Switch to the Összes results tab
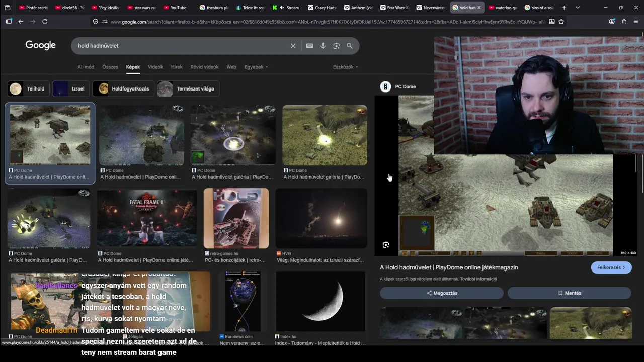Image resolution: width=644 pixels, height=362 pixels. (x=110, y=67)
